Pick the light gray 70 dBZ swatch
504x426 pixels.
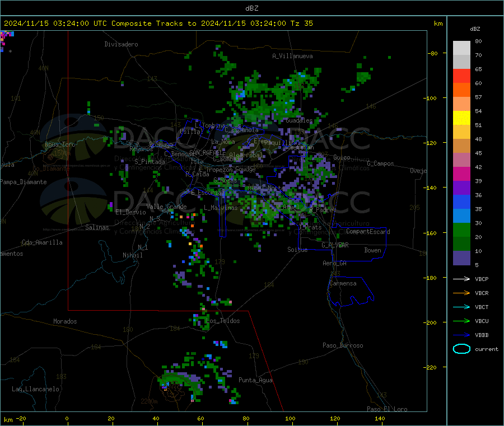point(461,48)
